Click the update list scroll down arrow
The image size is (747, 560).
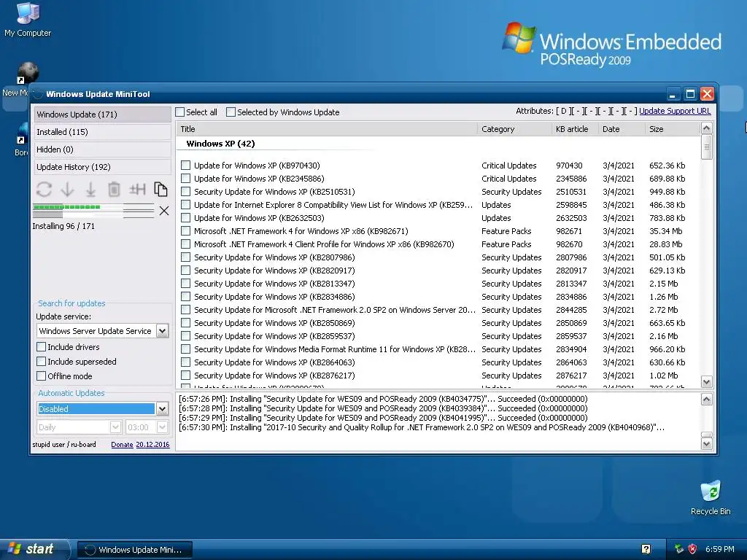(x=706, y=382)
